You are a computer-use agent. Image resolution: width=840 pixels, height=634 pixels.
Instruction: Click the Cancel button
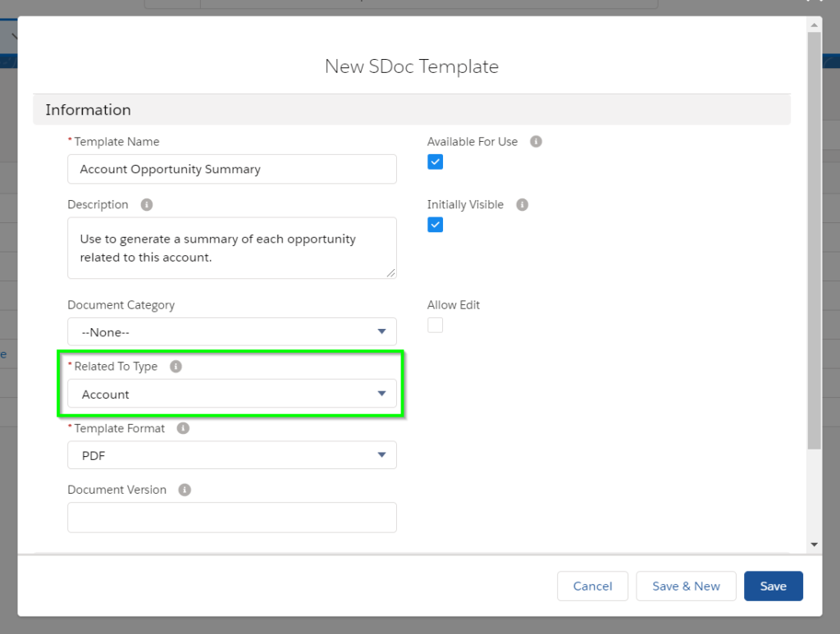[x=592, y=586]
